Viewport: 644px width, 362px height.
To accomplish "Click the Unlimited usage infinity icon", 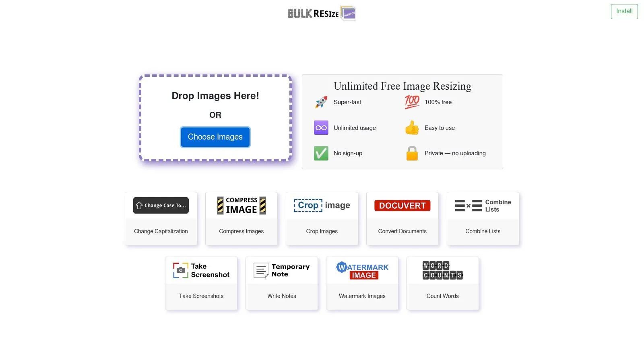I will coord(321,128).
